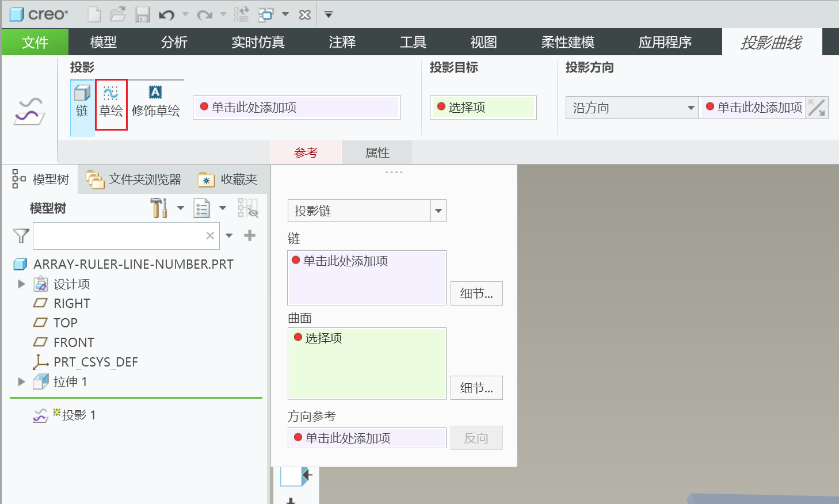Close the window via quick access icon
This screenshot has width=839, height=504.
click(305, 15)
